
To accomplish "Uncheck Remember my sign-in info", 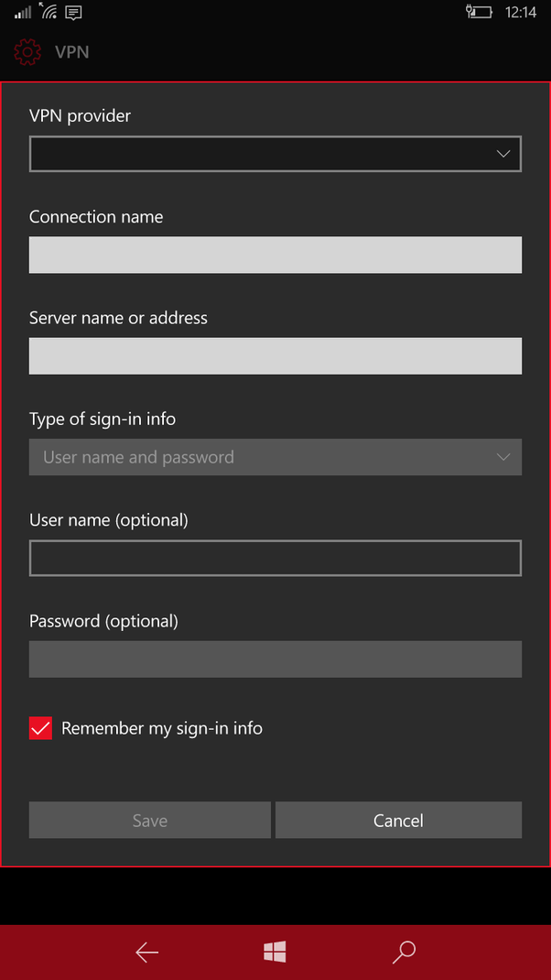I will [x=40, y=727].
